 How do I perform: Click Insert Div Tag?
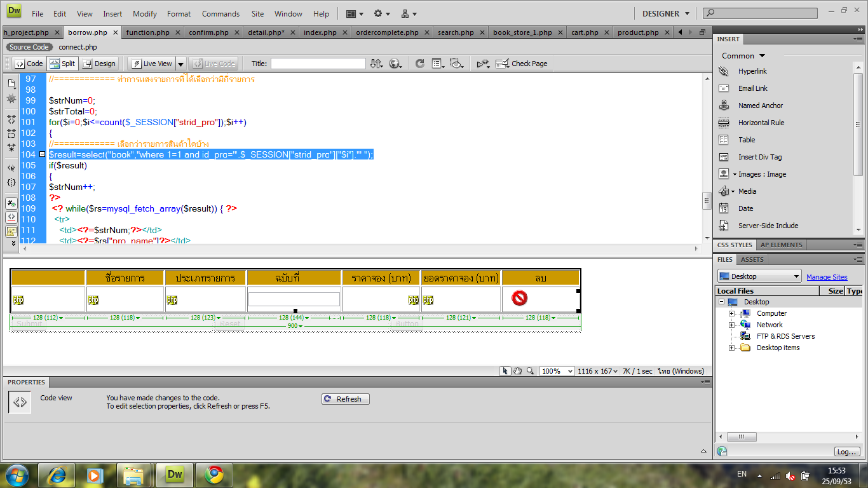coord(760,157)
